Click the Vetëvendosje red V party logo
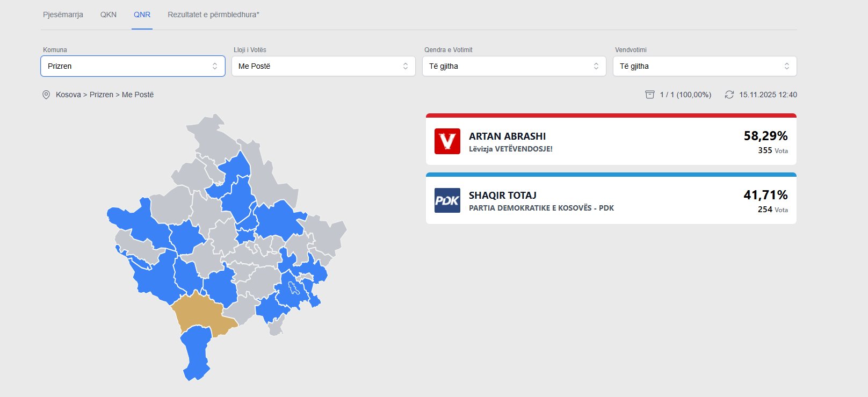 (447, 141)
